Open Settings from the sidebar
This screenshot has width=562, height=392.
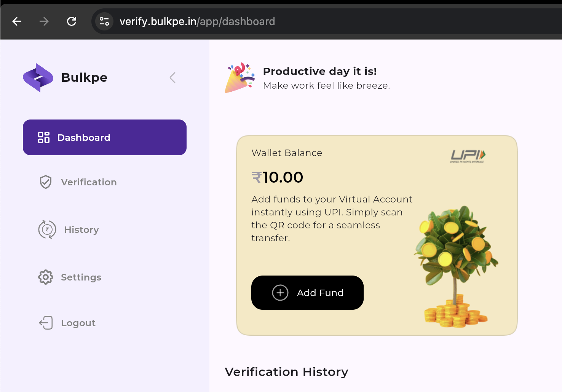point(81,277)
